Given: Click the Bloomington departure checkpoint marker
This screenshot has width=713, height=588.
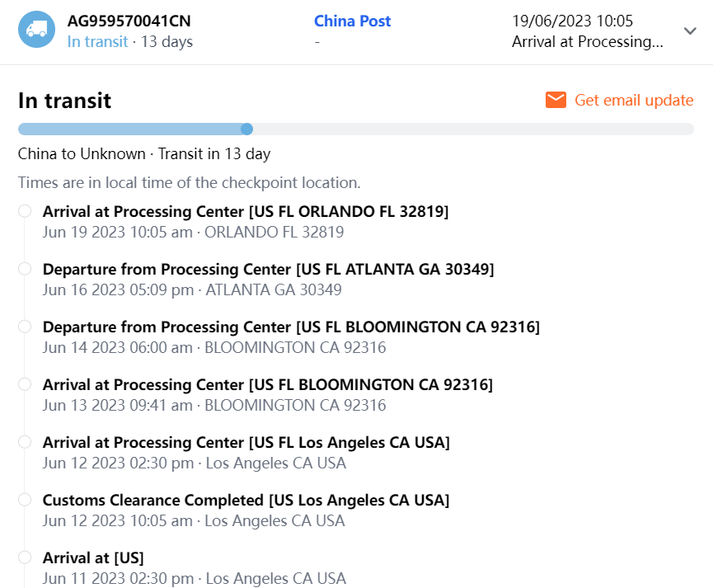Looking at the screenshot, I should pyautogui.click(x=25, y=327).
